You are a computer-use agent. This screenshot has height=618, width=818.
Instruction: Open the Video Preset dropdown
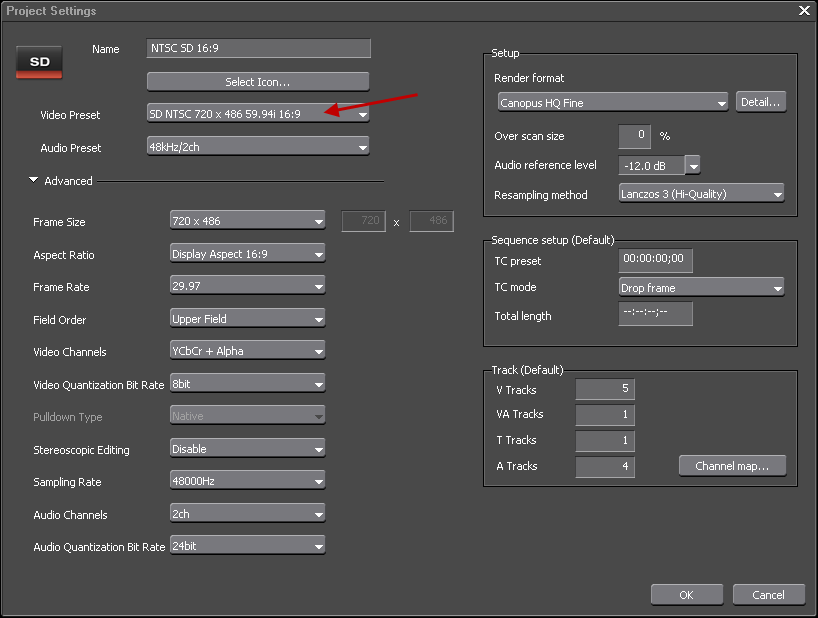coord(258,114)
